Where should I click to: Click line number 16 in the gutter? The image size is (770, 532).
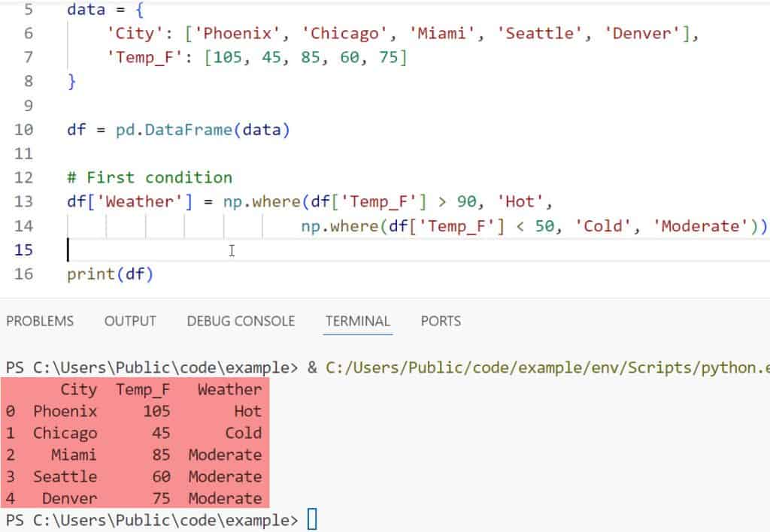24,274
